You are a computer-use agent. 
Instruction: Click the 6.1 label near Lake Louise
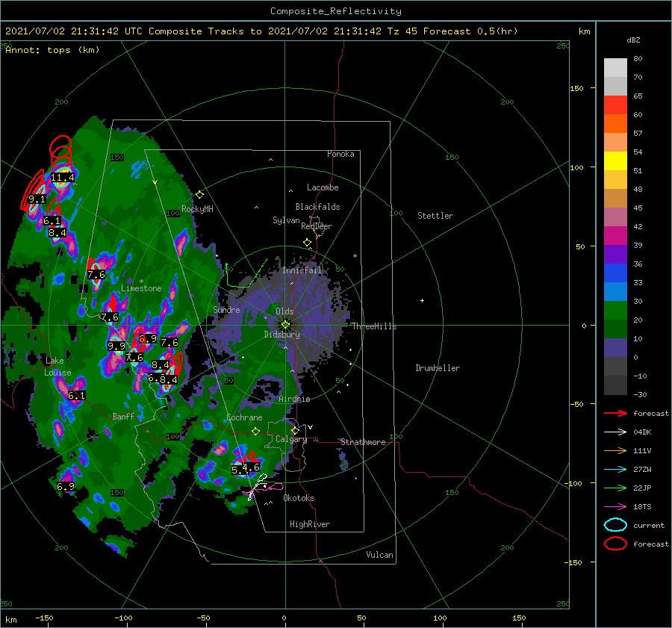77,395
